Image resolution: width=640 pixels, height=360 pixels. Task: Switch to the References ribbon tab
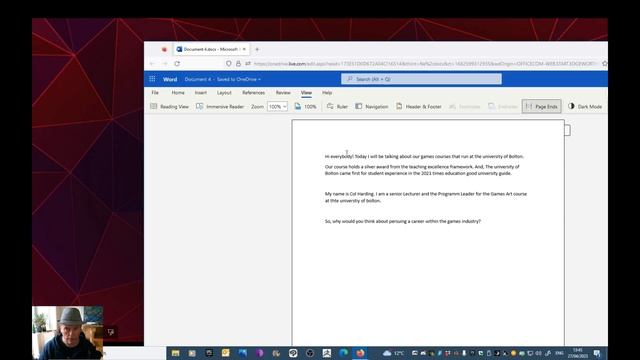[x=253, y=93]
